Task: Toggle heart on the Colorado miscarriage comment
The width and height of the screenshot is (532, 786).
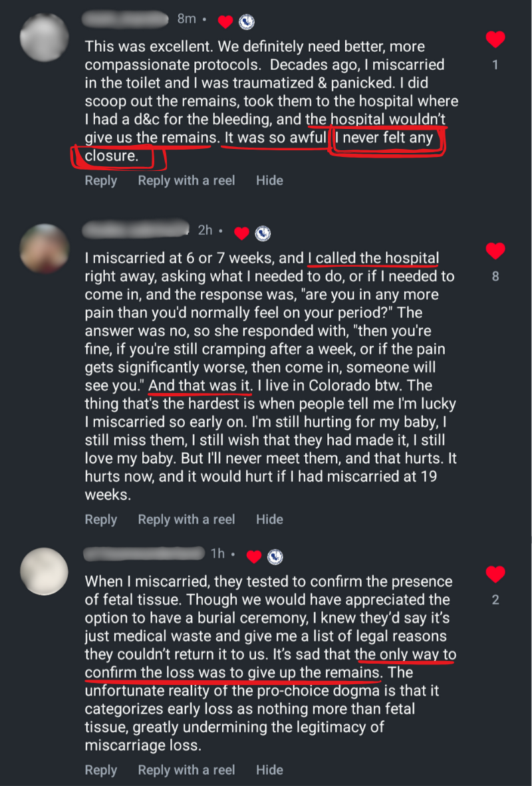Action: coord(495,251)
